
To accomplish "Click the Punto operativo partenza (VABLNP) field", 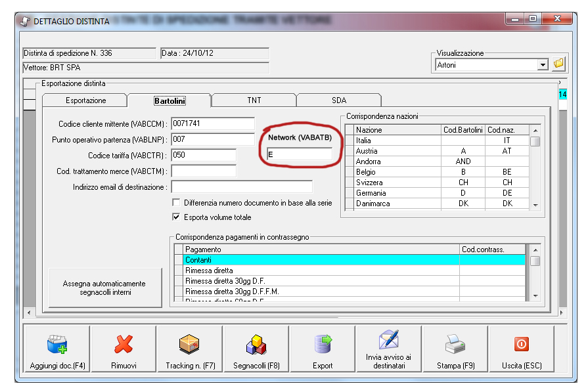I will (x=213, y=139).
